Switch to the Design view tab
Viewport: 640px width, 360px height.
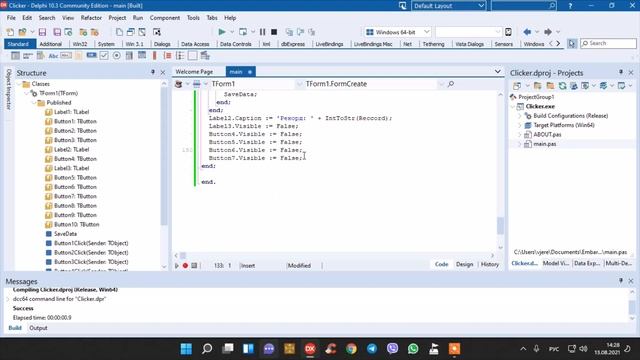tap(464, 264)
